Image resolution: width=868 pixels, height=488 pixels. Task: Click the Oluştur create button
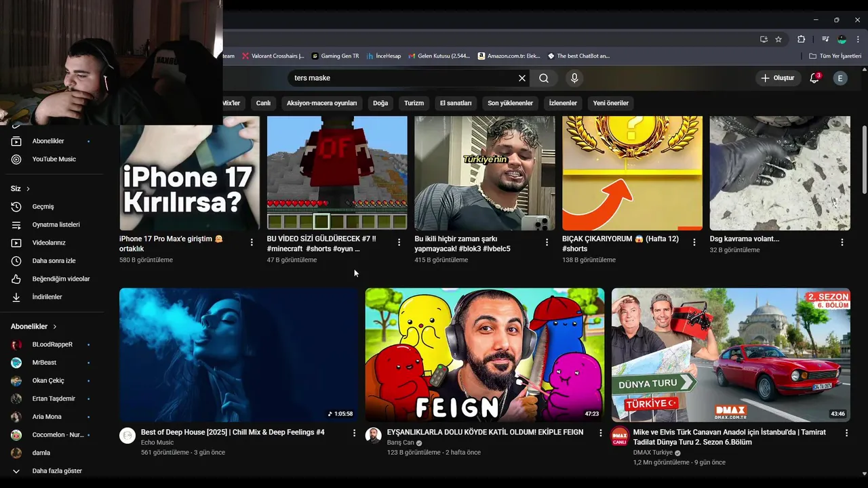pyautogui.click(x=777, y=78)
